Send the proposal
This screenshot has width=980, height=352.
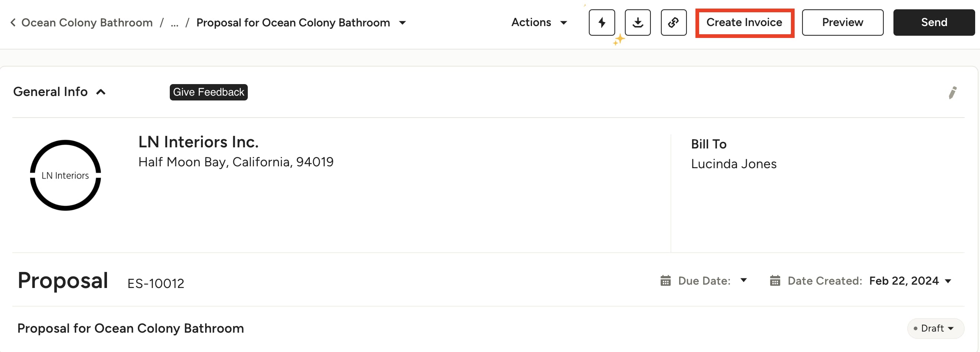pyautogui.click(x=934, y=22)
